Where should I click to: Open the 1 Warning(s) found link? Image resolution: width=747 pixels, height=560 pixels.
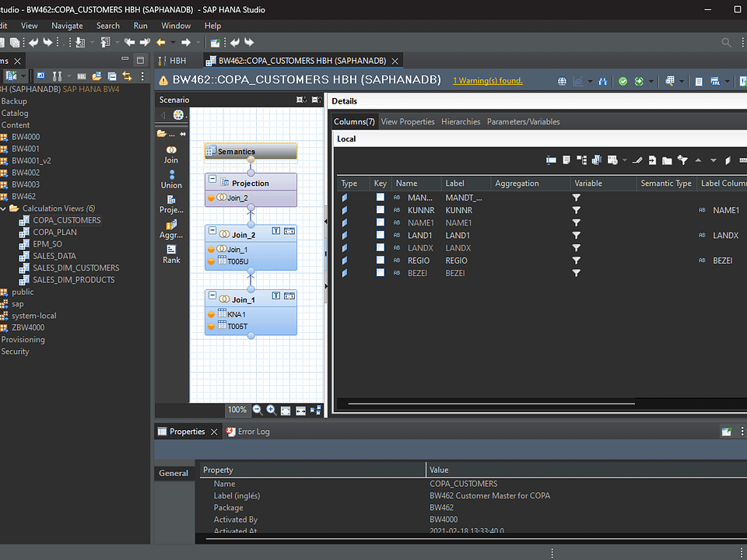pyautogui.click(x=488, y=81)
